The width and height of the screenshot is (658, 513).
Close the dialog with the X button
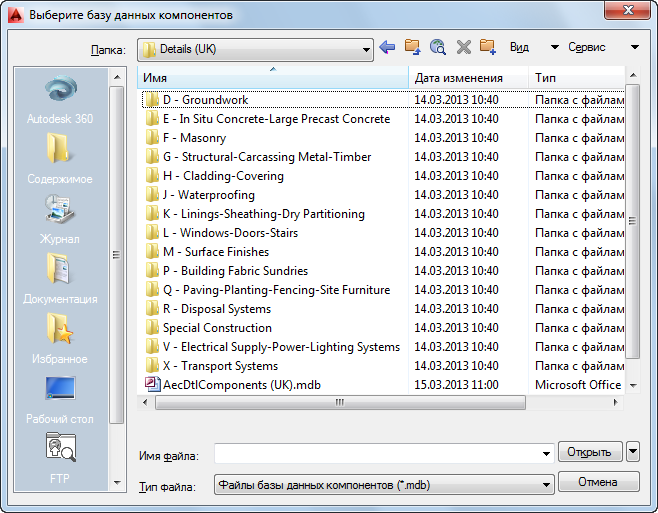(x=627, y=10)
